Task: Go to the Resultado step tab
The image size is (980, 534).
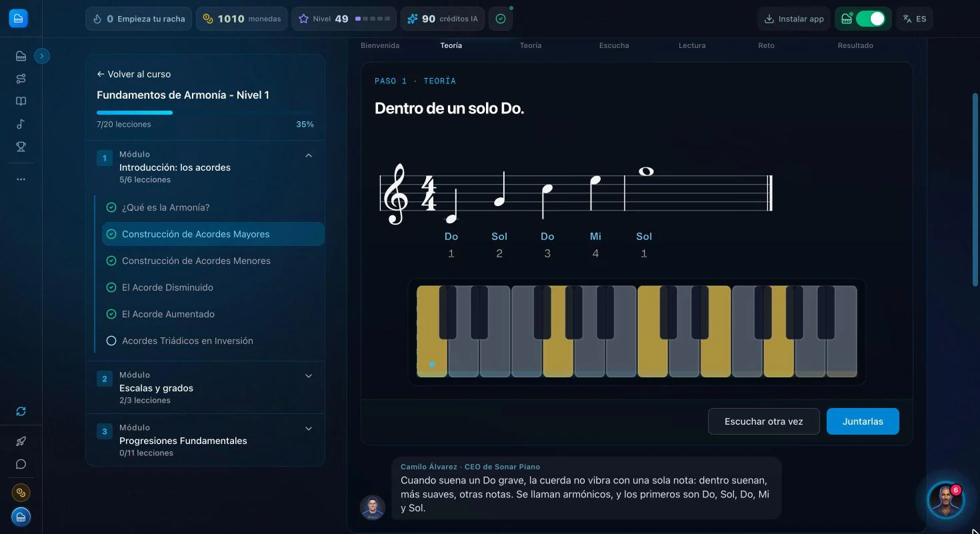Action: pyautogui.click(x=855, y=45)
